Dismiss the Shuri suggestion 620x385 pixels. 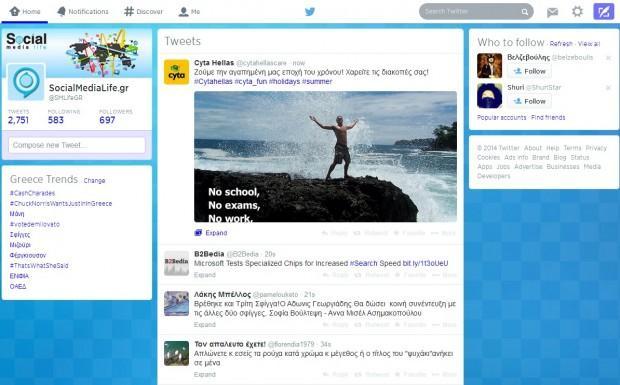point(609,88)
